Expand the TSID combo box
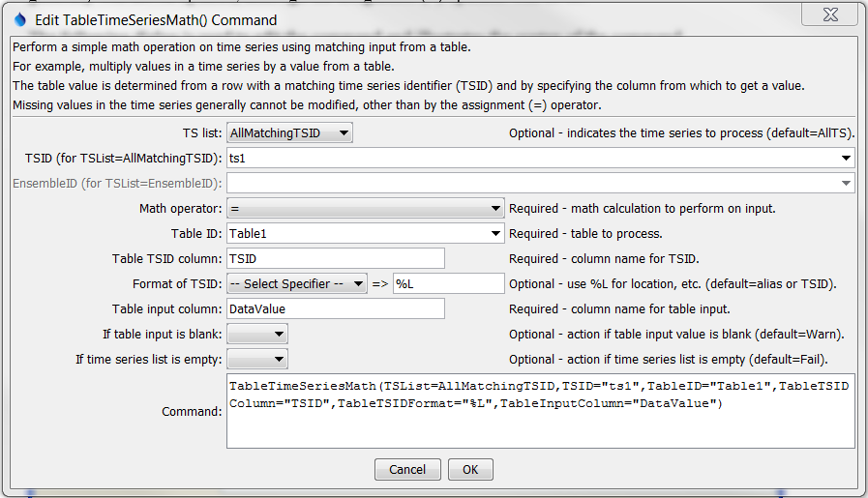868x498 pixels. (847, 158)
